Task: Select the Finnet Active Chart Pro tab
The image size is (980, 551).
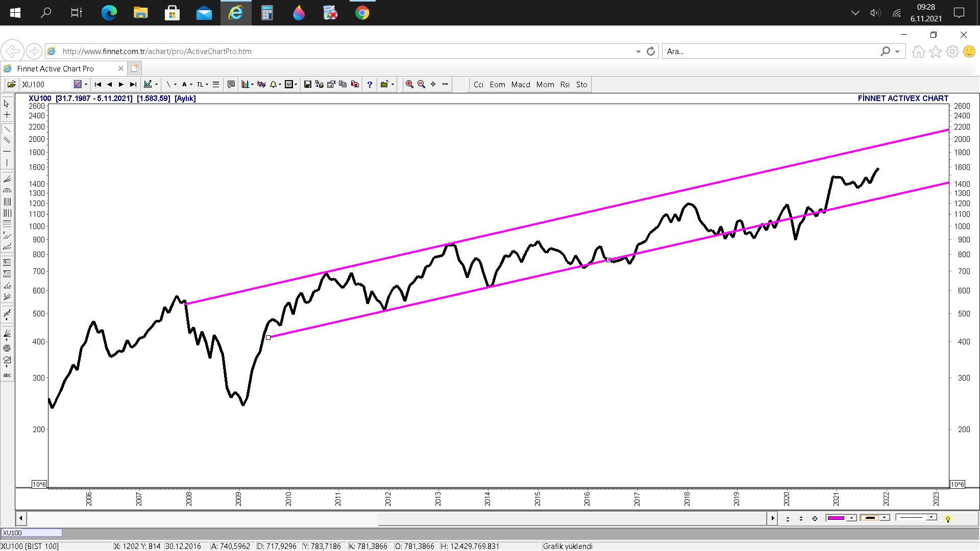Action: click(56, 68)
